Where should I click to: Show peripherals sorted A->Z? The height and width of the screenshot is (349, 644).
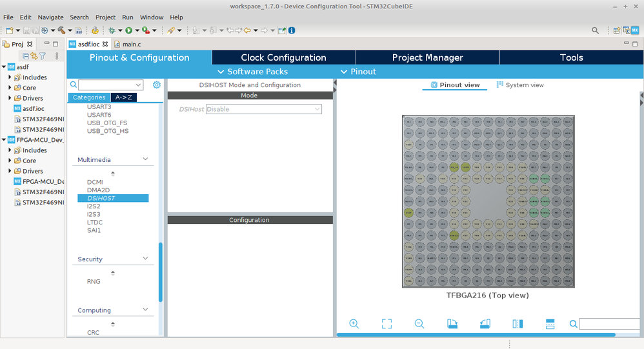(124, 97)
